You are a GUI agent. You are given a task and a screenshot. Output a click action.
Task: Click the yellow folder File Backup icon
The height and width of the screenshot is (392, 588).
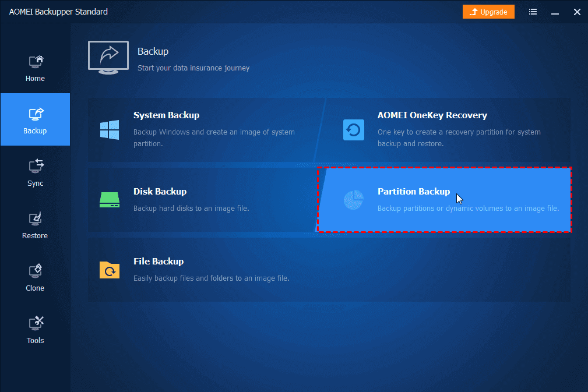(110, 270)
